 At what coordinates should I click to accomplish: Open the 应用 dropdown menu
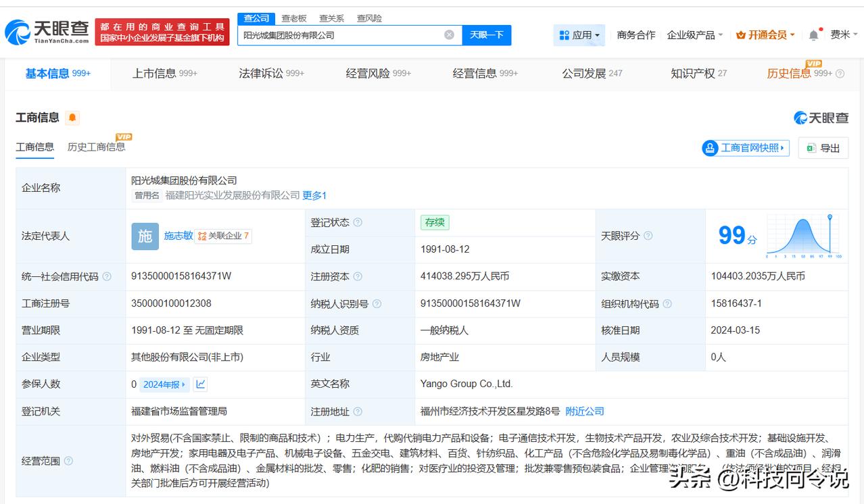click(x=579, y=34)
